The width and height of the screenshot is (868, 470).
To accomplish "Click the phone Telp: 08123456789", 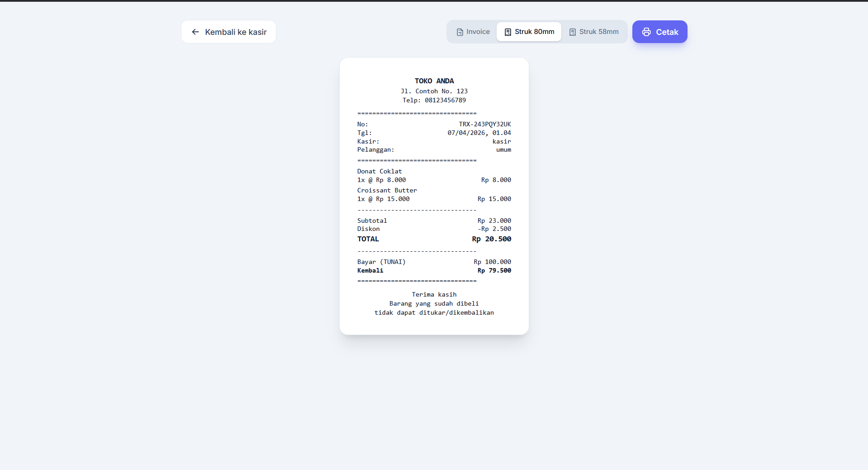I will coord(434,100).
